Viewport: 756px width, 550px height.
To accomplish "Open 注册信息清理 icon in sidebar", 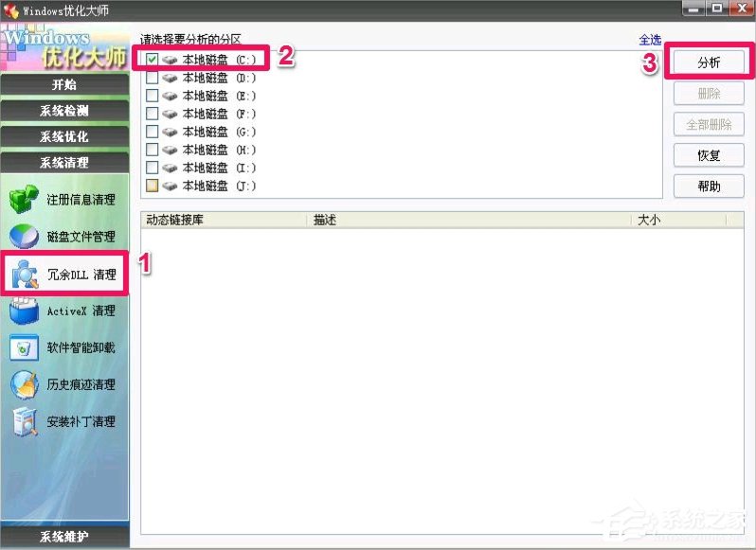I will pos(24,199).
